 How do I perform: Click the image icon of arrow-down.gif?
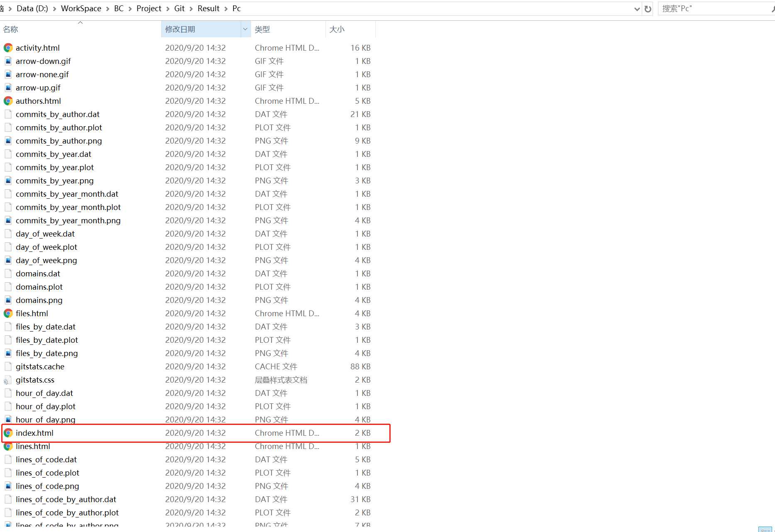[x=8, y=61]
